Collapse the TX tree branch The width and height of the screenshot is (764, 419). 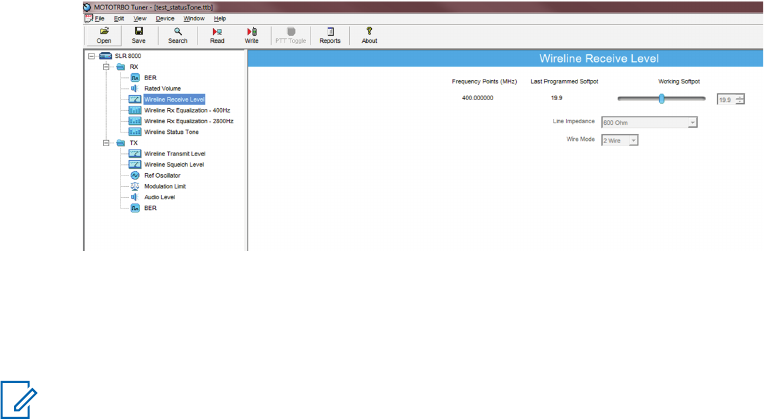tap(106, 143)
